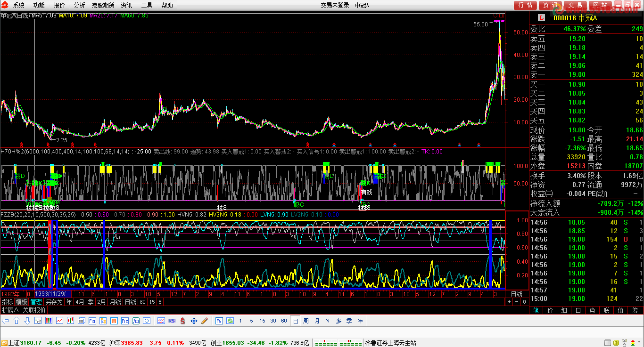The height and width of the screenshot is (347, 644).
Task: Click the yellow cube icon in status bar
Action: coord(615,342)
